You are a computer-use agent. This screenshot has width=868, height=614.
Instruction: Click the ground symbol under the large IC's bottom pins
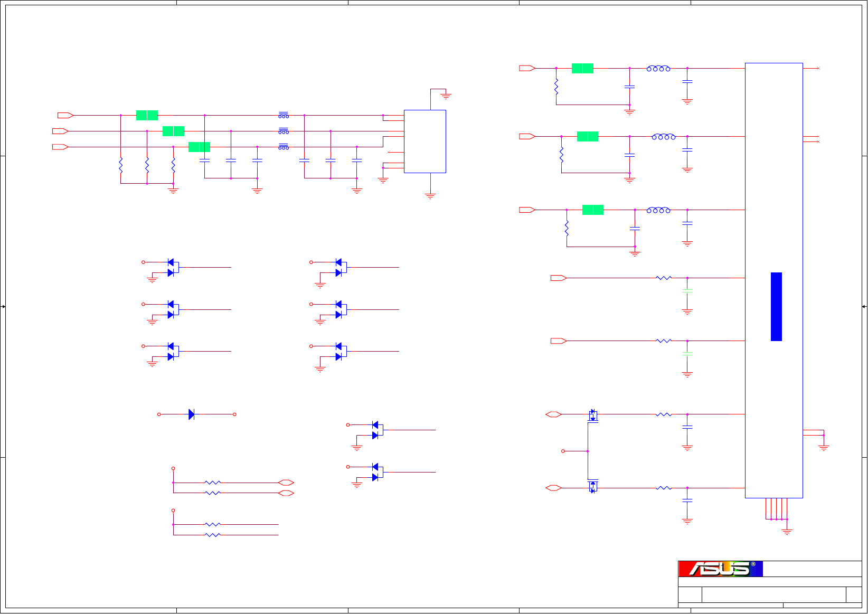787,531
